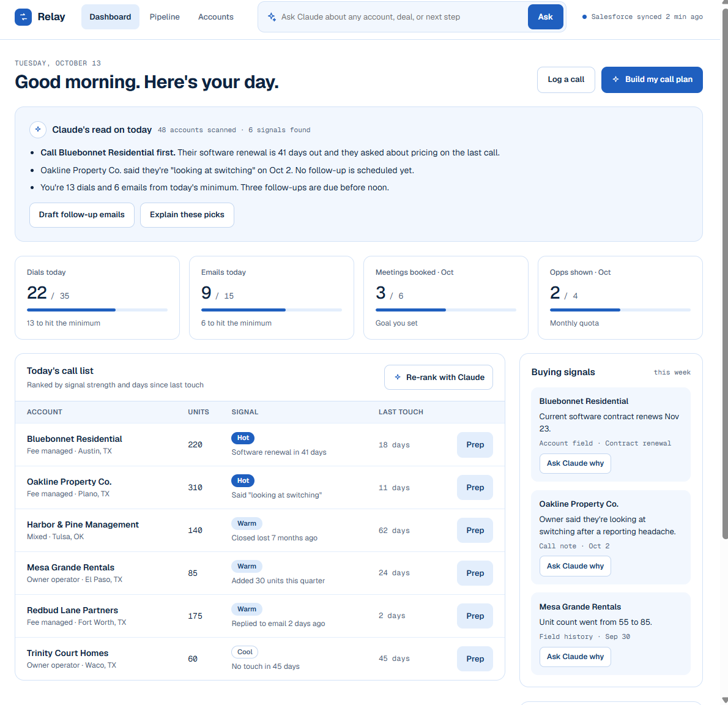
Task: Click Draft follow-up emails
Action: click(82, 215)
